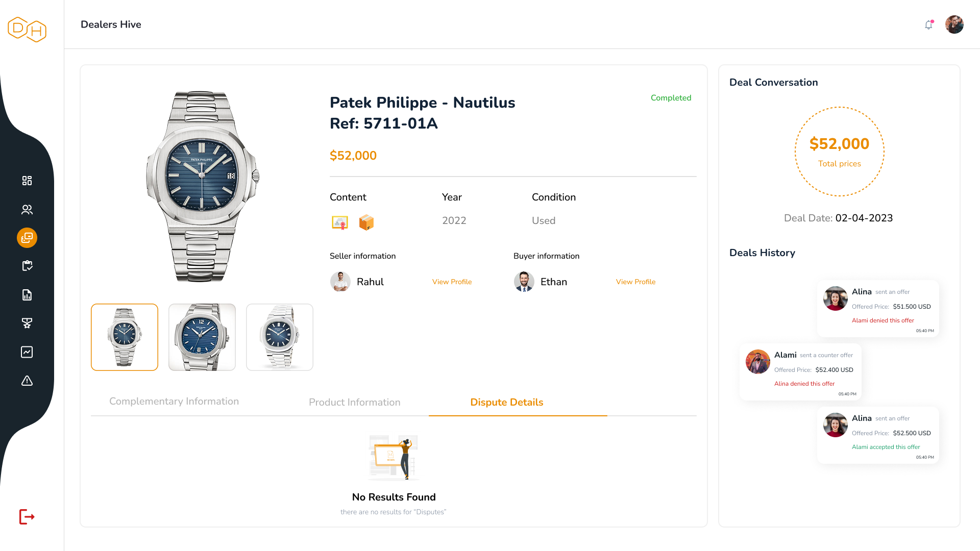Click the certificate content icon
980x551 pixels.
coord(340,222)
